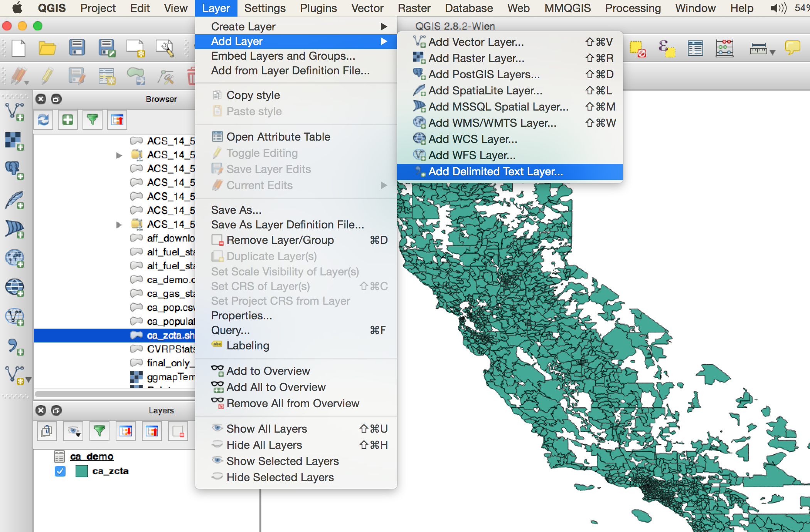Click the Toggle Editing pencil icon in toolbar
810x532 pixels.
tap(47, 76)
